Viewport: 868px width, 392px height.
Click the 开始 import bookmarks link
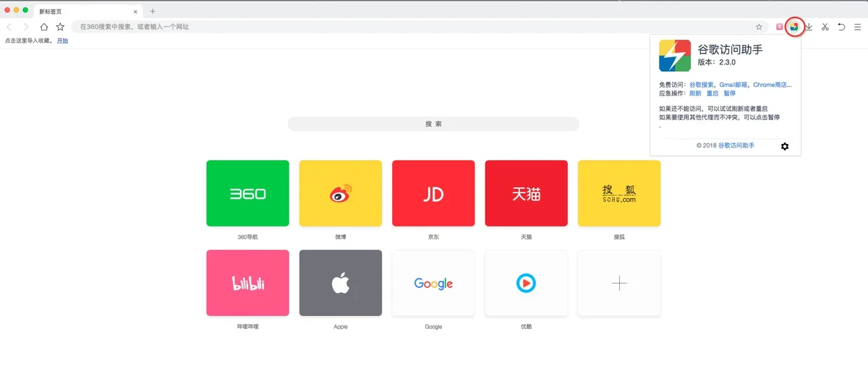coord(63,41)
